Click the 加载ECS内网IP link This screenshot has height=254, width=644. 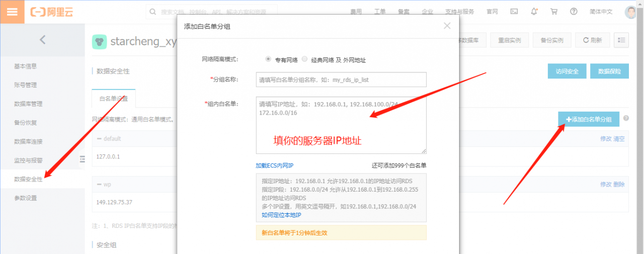274,165
